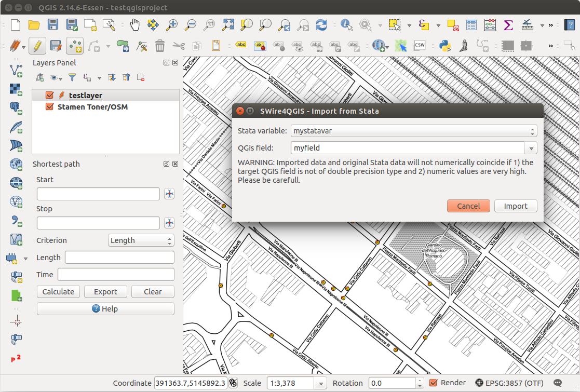Click the Start input field

point(98,194)
